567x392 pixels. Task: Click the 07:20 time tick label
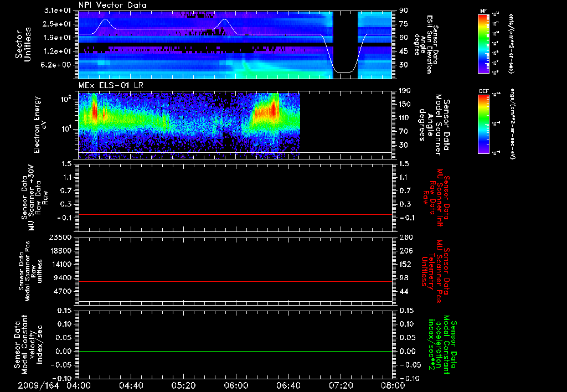click(341, 385)
